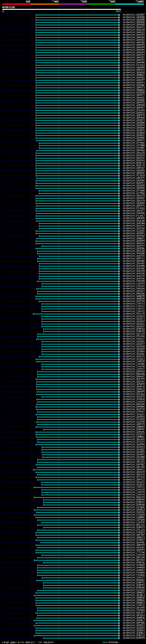Select the UniRef100_O23923 label
The image size is (146, 644).
tap(134, 359)
